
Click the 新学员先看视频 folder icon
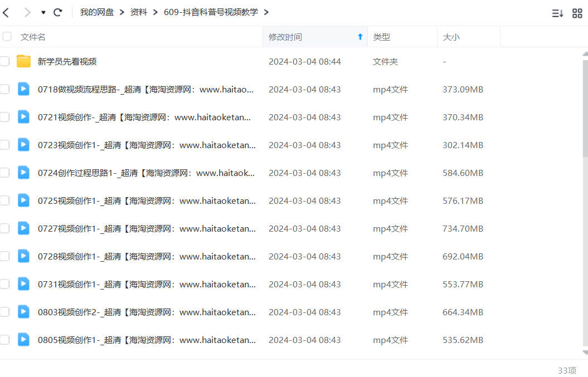[23, 61]
